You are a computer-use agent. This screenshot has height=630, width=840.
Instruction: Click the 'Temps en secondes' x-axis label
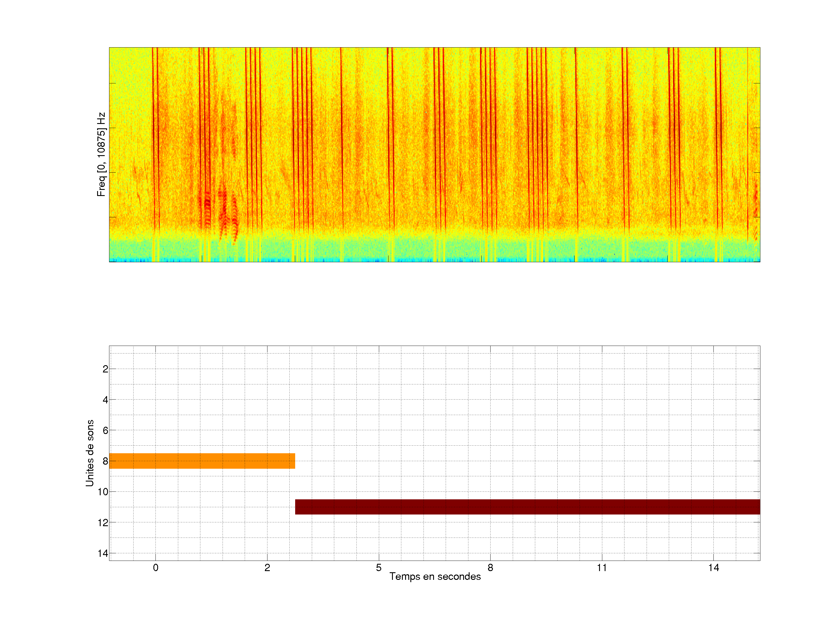pyautogui.click(x=435, y=576)
